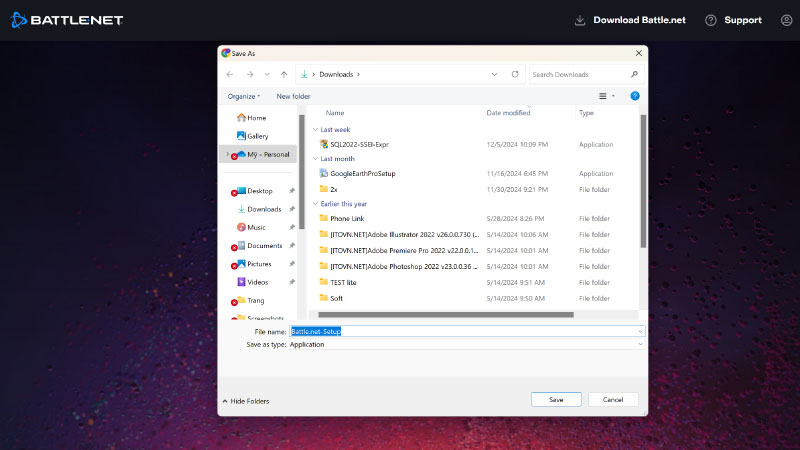Refresh the Downloads folder view

point(515,74)
